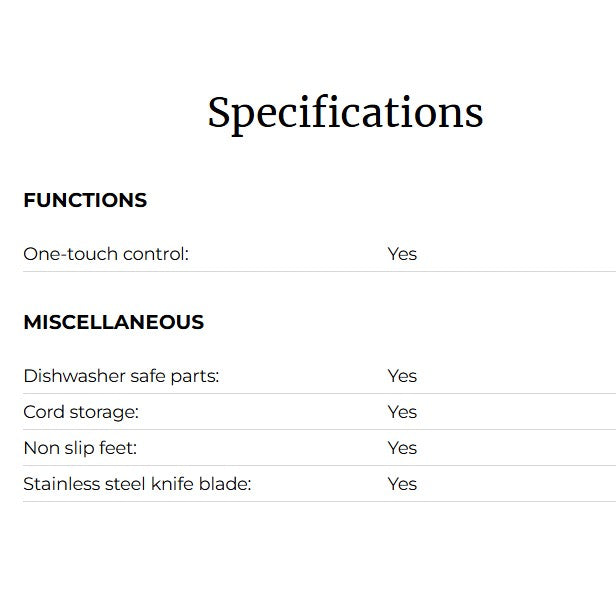Select the Yes value for One-touch control

(x=402, y=254)
